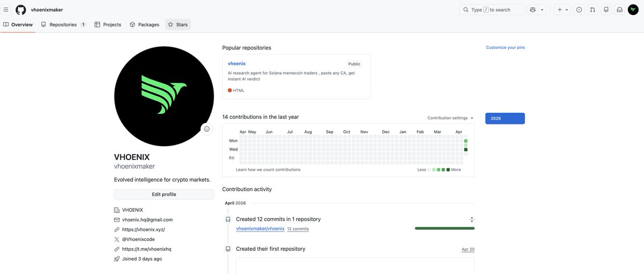Open the @Vhoenixcode X profile link
644x274 pixels.
(x=138, y=239)
